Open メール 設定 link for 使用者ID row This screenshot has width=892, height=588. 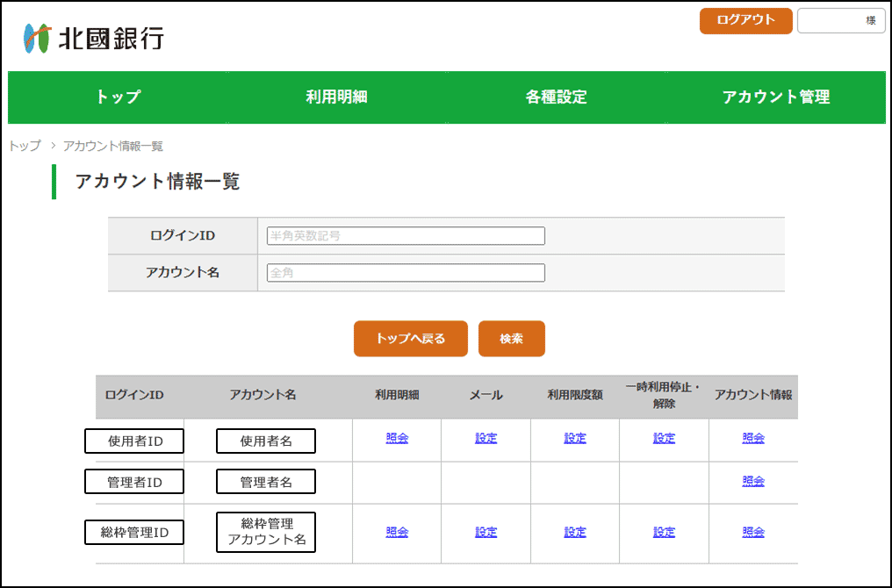(x=486, y=438)
